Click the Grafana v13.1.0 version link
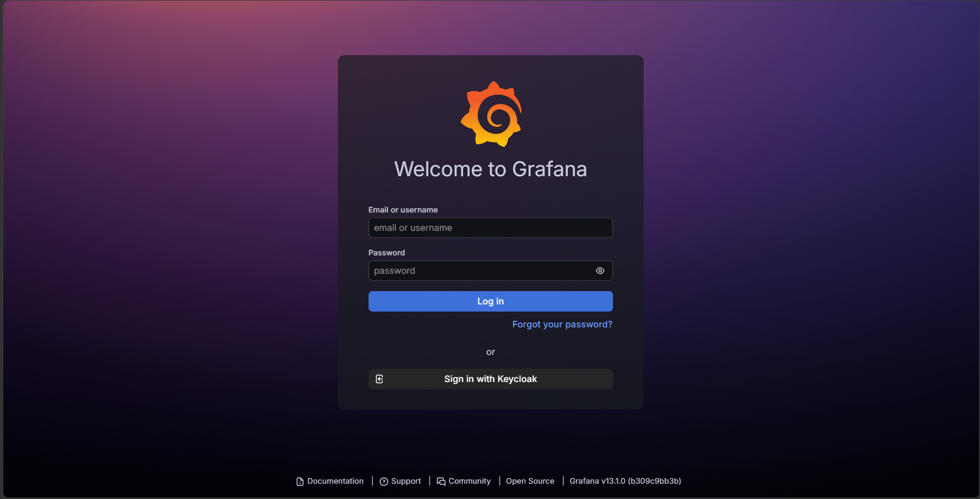 click(625, 481)
